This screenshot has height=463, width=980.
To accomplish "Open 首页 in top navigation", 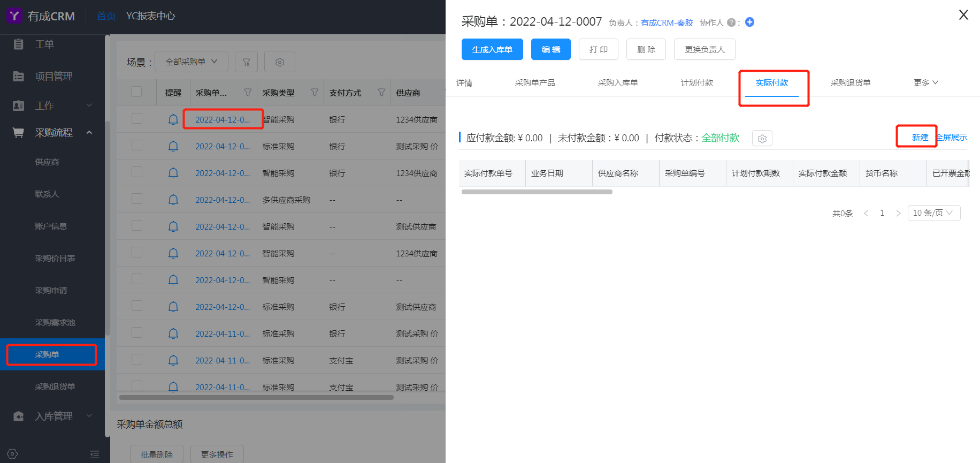I will pyautogui.click(x=106, y=16).
